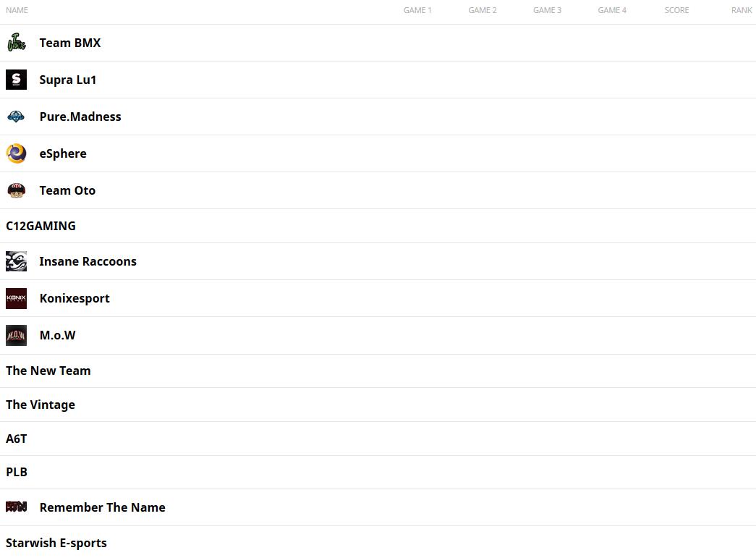The image size is (756, 558).
Task: Select The New Team entry
Action: click(48, 371)
